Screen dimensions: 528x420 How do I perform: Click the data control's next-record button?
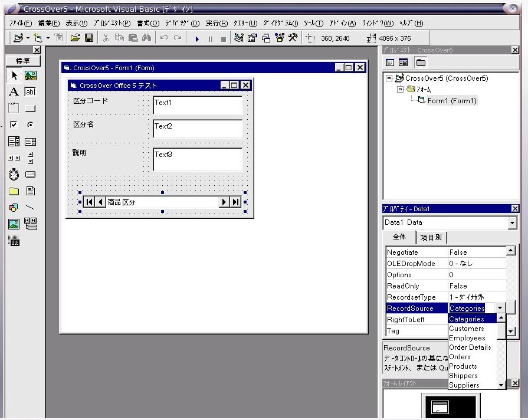click(x=224, y=202)
